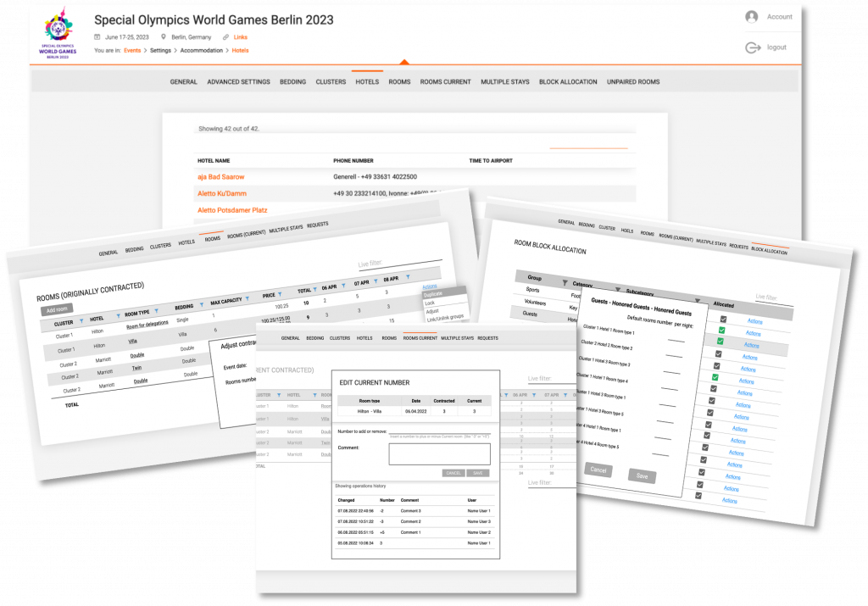Click the Add room button
The height and width of the screenshot is (606, 868).
57,309
